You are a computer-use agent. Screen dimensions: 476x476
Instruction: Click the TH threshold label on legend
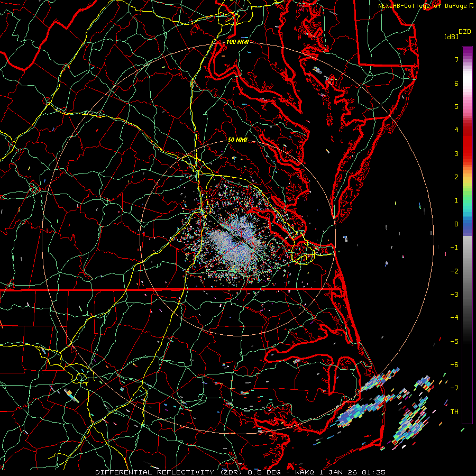click(x=454, y=412)
